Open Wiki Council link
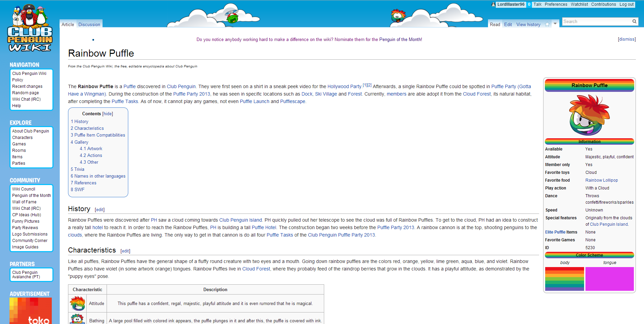 click(x=24, y=189)
